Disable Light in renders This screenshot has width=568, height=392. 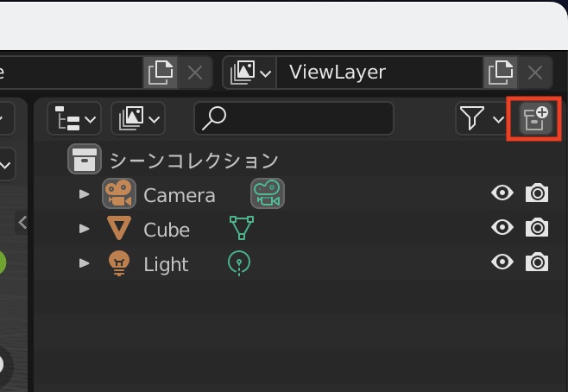[537, 262]
